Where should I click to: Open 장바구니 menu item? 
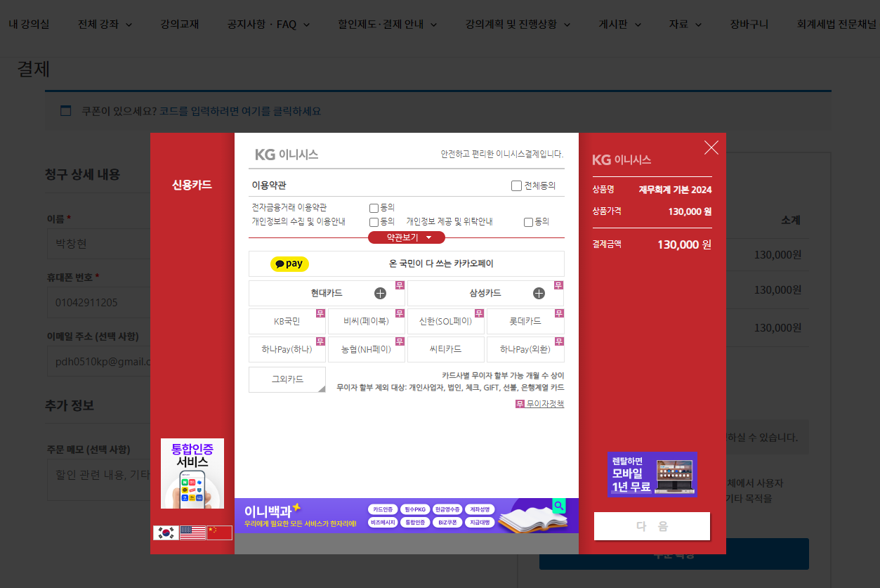point(749,25)
